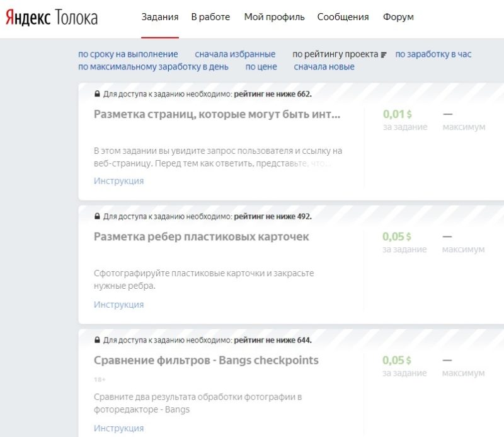Screen dimensions: 504x437
Task: Open Инструкция for Bangs checkpoints task
Action: [118, 428]
